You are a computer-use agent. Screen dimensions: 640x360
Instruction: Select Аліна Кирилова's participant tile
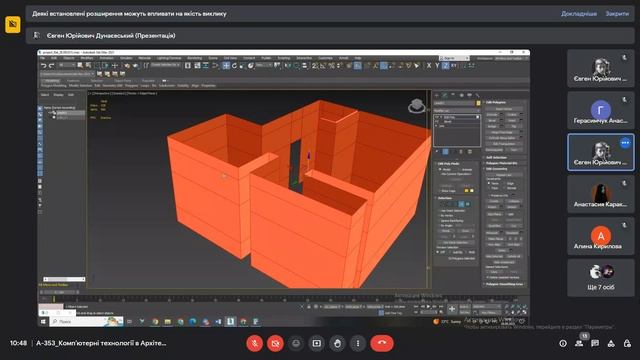tap(600, 236)
